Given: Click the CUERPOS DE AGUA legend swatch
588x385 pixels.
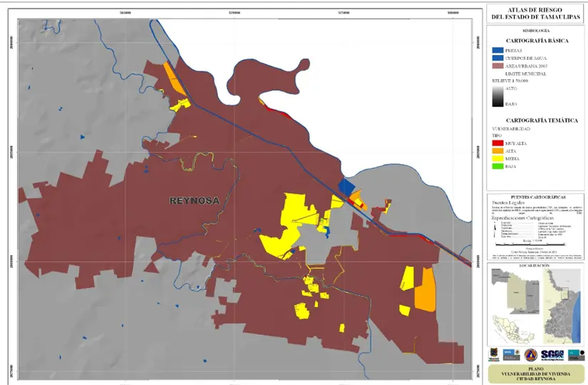Looking at the screenshot, I should tap(497, 58).
